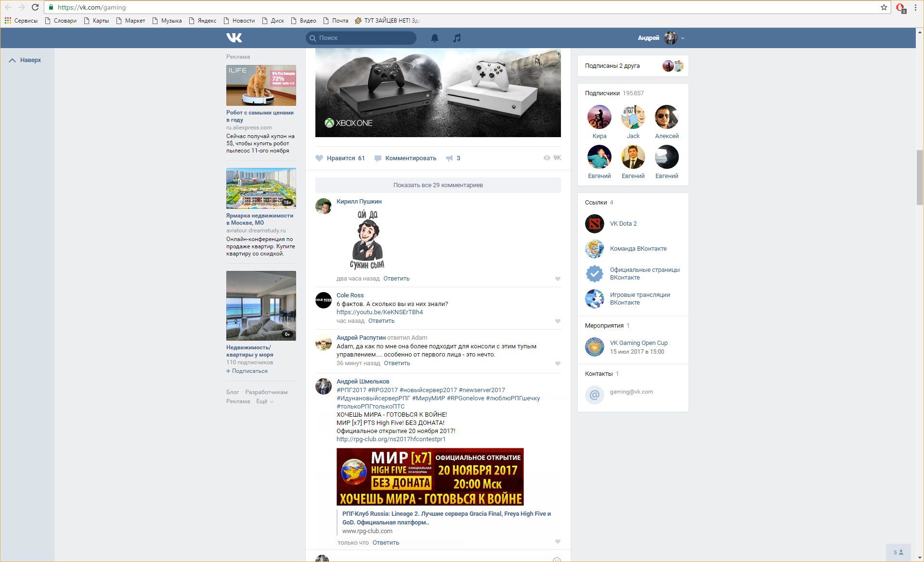Open Карты bookmark
Viewport: 924px width, 562px height.
coord(96,21)
